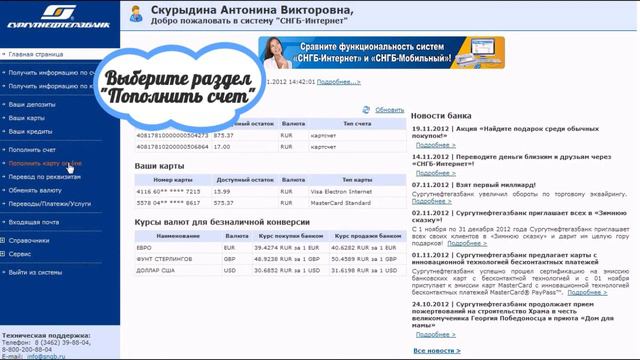640x360 pixels.
Task: Open Перевод по реквизитам
Action: 44,177
